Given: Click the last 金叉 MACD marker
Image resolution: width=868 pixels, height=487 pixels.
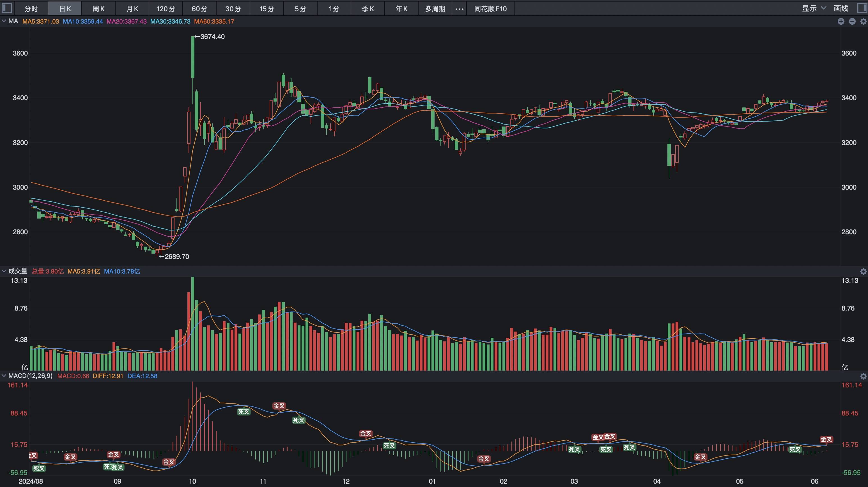Looking at the screenshot, I should pyautogui.click(x=826, y=440).
